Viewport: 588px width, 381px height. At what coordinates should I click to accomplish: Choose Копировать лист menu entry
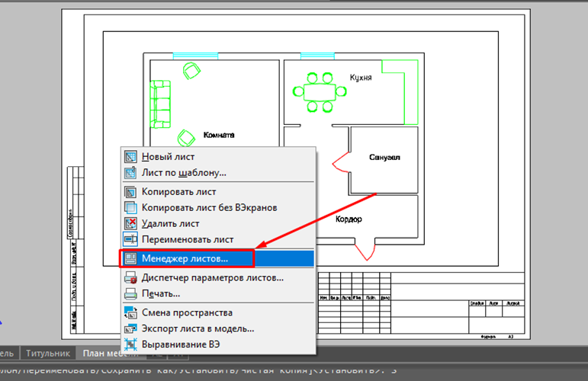tap(218, 192)
